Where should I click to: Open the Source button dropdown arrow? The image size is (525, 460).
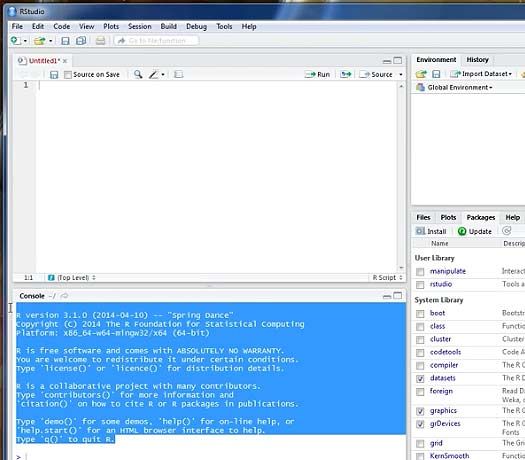(x=401, y=75)
